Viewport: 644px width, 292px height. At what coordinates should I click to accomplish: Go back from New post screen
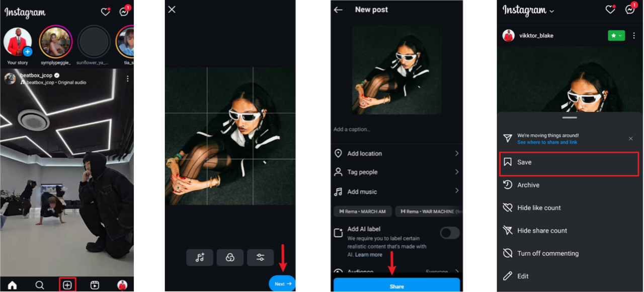coord(338,10)
